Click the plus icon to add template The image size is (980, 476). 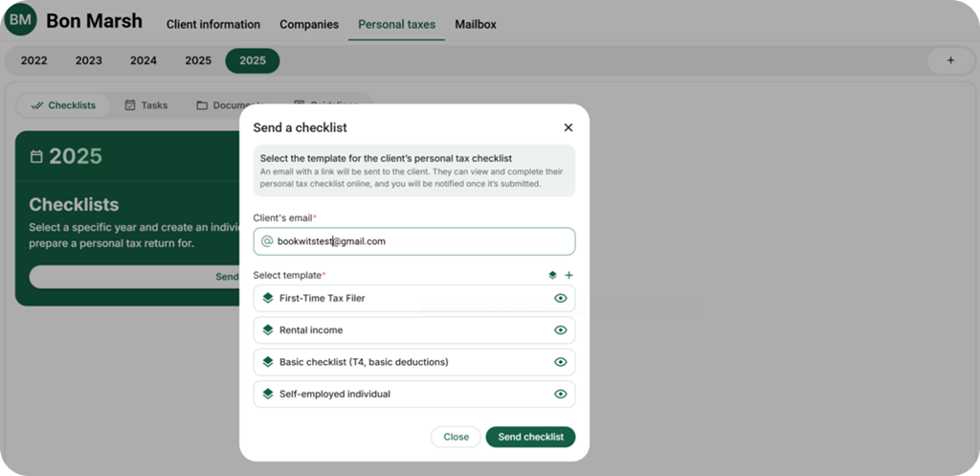point(568,275)
